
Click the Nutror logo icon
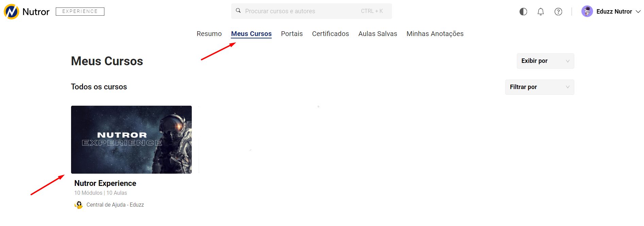pyautogui.click(x=12, y=12)
